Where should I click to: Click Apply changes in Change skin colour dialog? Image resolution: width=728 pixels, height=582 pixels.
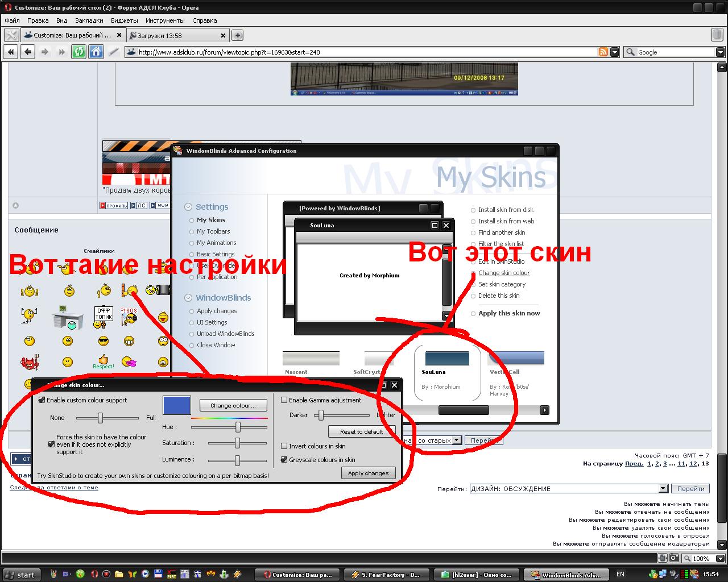coord(368,473)
